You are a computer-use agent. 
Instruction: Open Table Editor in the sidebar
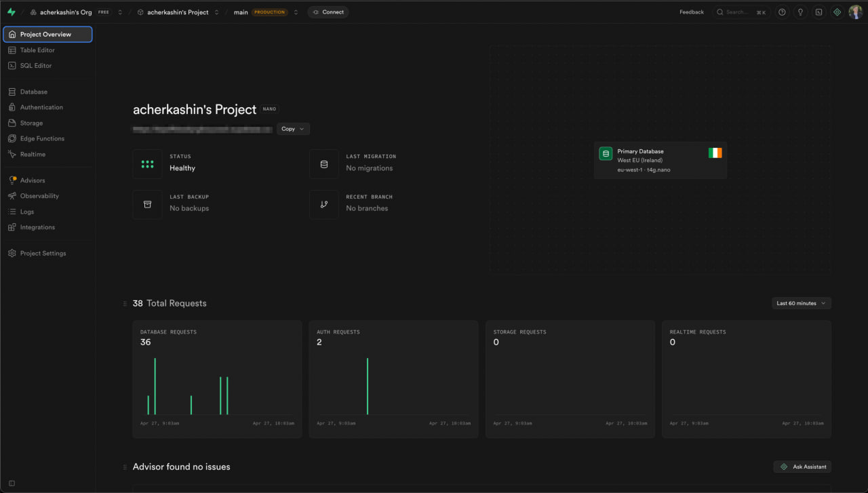(37, 50)
